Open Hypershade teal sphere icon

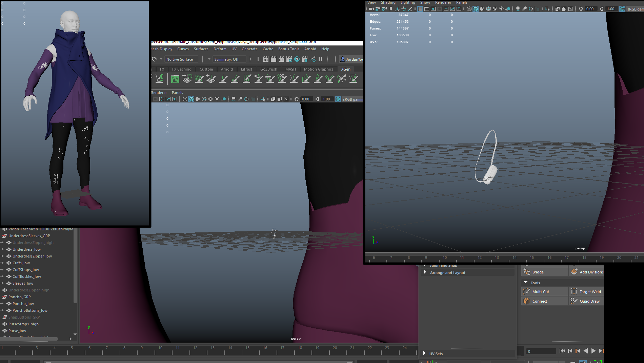tap(297, 59)
